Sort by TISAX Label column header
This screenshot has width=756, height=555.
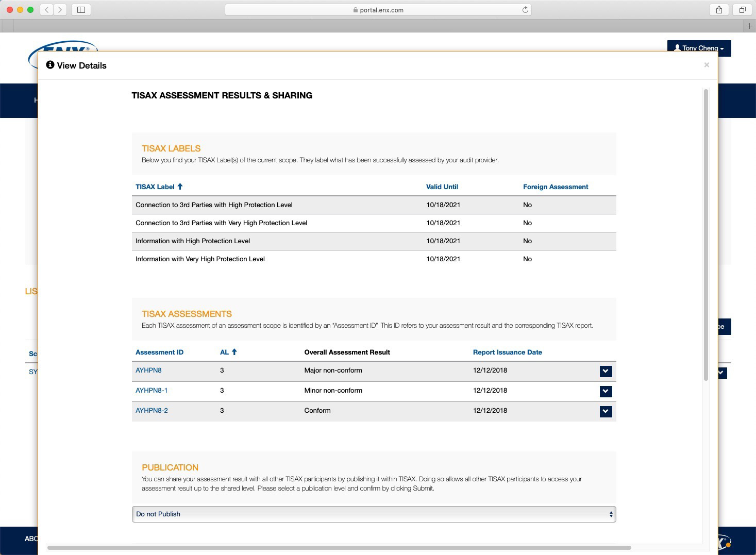pos(155,187)
